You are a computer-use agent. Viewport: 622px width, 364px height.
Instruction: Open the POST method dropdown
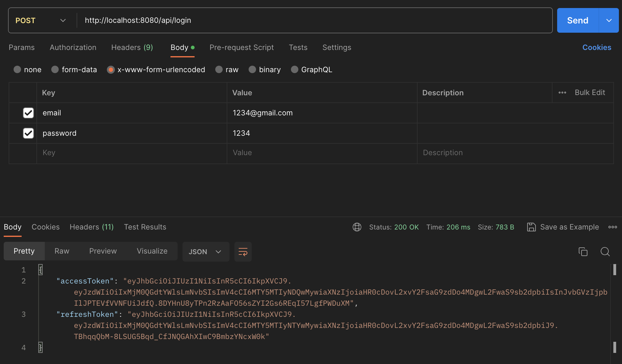[41, 20]
